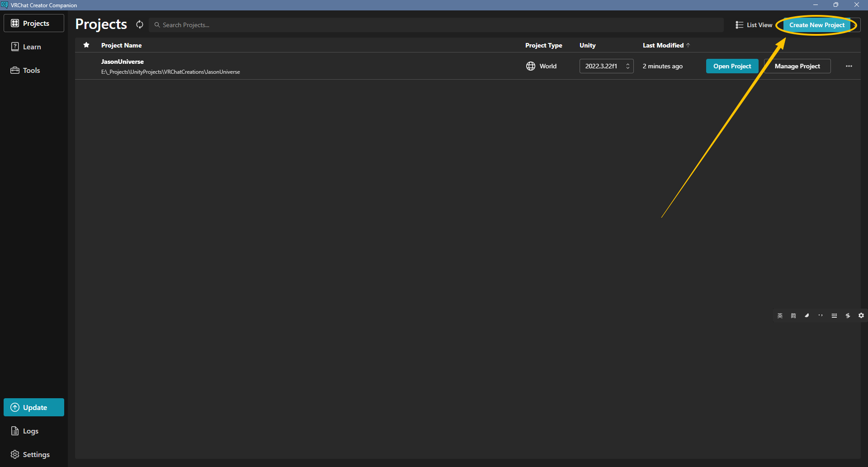Toggle IME English input mode
The width and height of the screenshot is (868, 467).
tap(780, 315)
